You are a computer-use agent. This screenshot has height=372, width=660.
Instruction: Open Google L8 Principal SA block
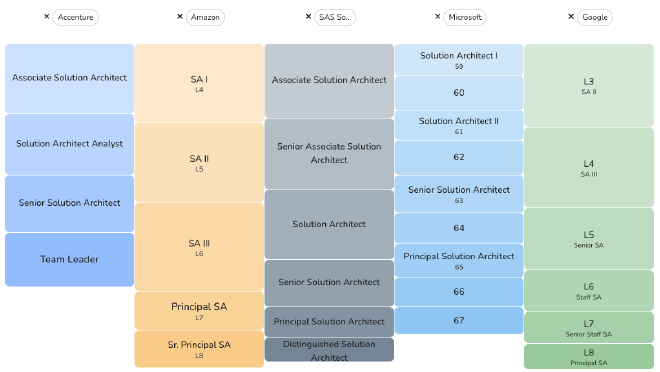click(588, 356)
